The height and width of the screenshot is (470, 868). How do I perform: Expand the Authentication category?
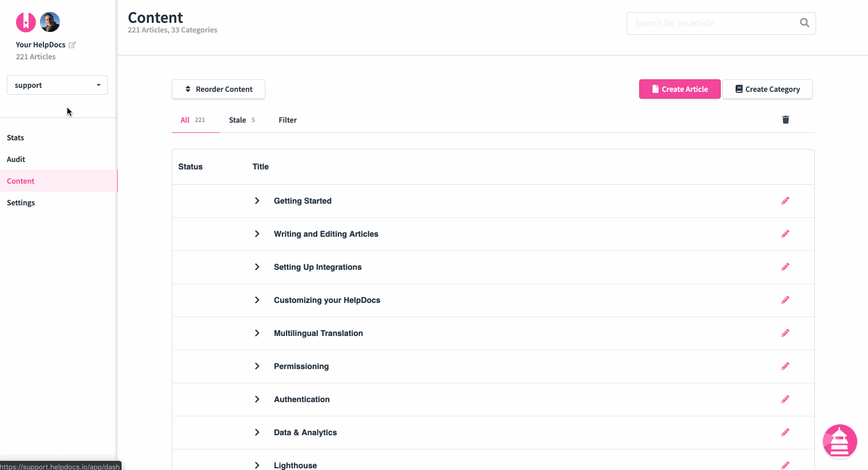tap(257, 399)
